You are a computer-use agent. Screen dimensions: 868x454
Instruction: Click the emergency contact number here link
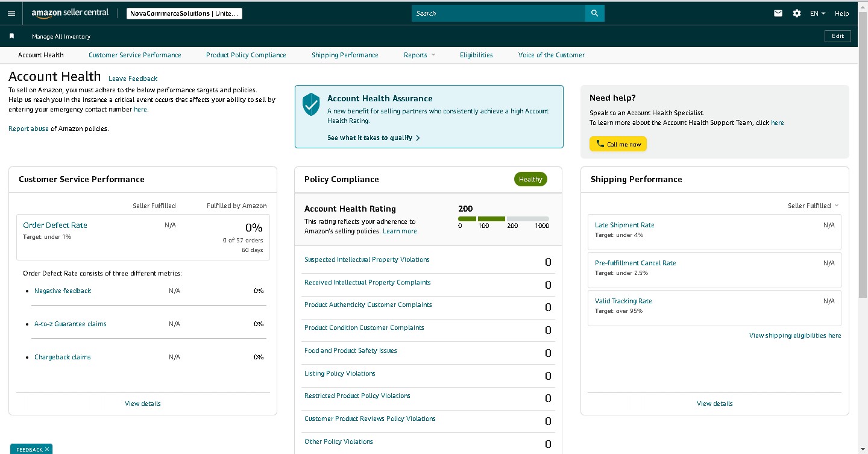140,109
